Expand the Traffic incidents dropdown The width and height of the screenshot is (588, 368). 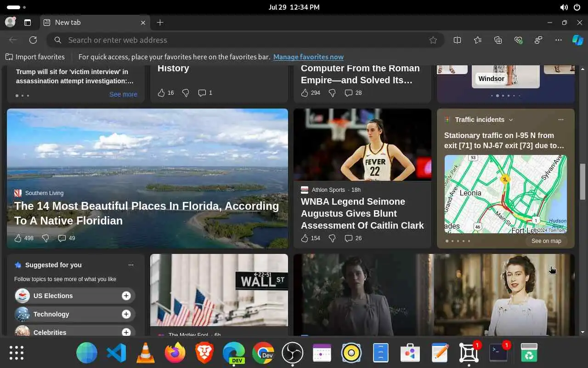pos(511,120)
